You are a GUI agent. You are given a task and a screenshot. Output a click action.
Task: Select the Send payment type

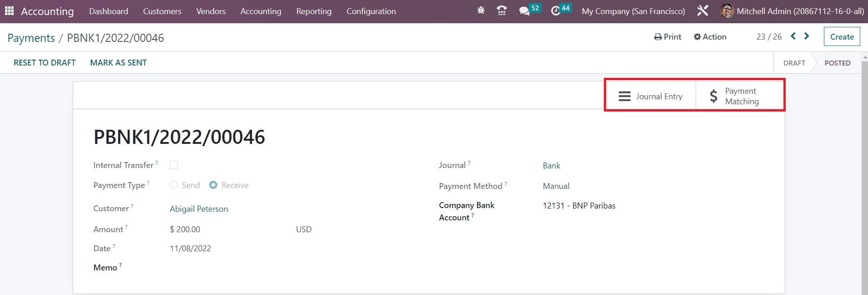pyautogui.click(x=174, y=185)
